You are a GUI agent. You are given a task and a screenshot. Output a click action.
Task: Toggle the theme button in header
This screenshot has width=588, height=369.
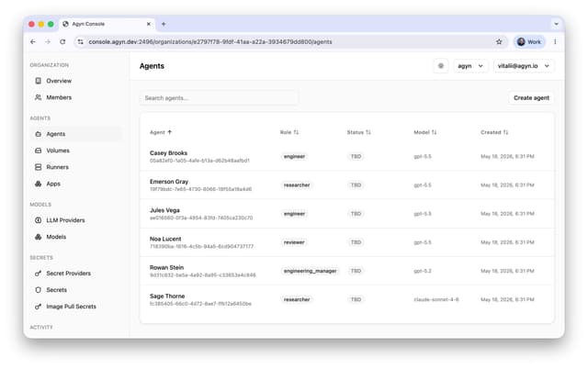coord(441,66)
